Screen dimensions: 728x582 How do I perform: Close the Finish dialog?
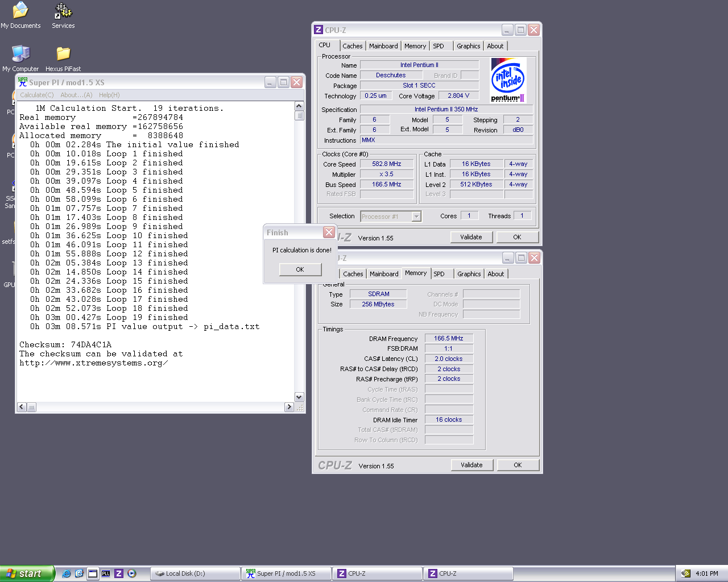click(329, 232)
